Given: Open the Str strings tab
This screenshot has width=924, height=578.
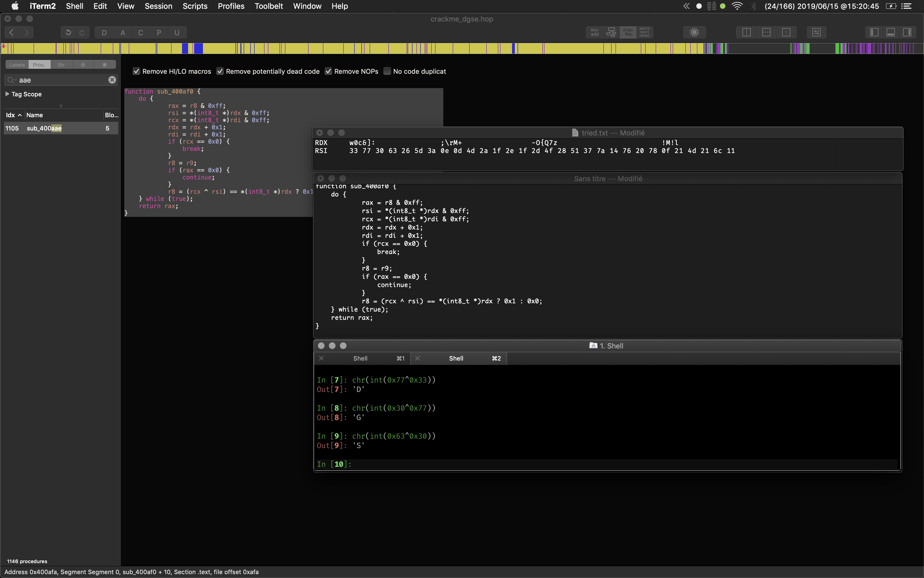Looking at the screenshot, I should pyautogui.click(x=61, y=65).
